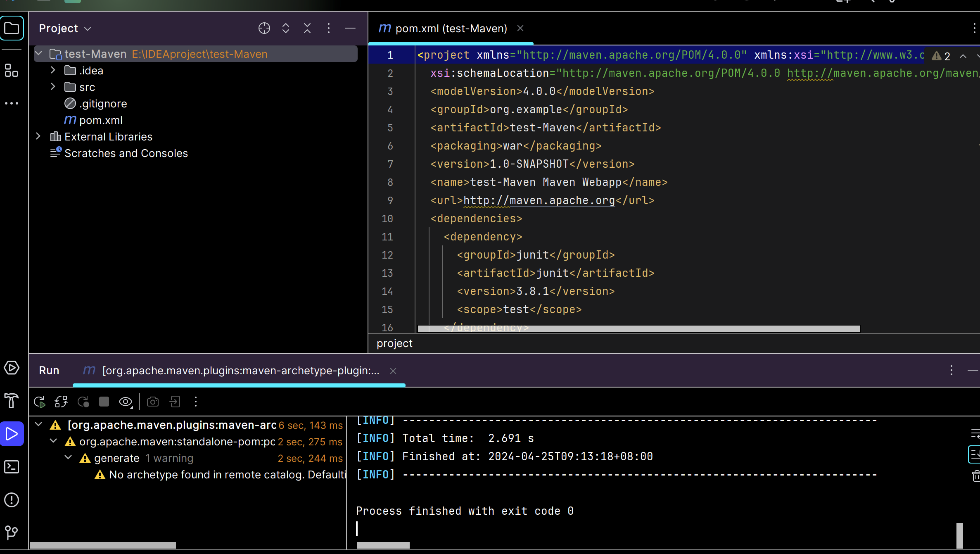This screenshot has height=554, width=980.
Task: Open the Terminal tool window icon
Action: (x=12, y=467)
